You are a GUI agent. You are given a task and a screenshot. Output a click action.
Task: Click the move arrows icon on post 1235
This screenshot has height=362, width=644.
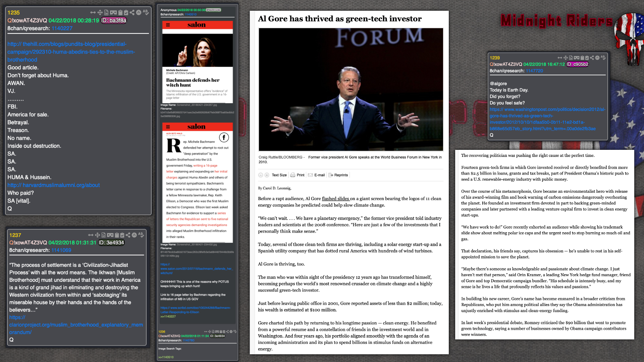click(100, 12)
